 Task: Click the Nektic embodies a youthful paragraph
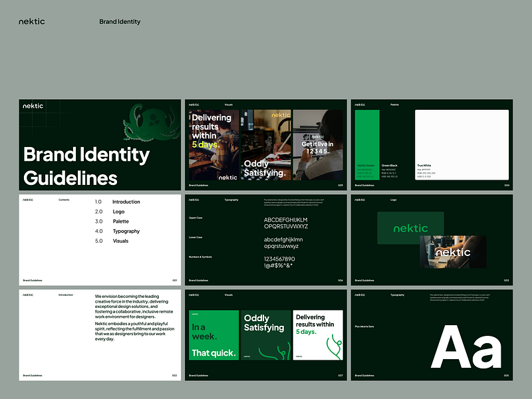click(x=135, y=331)
